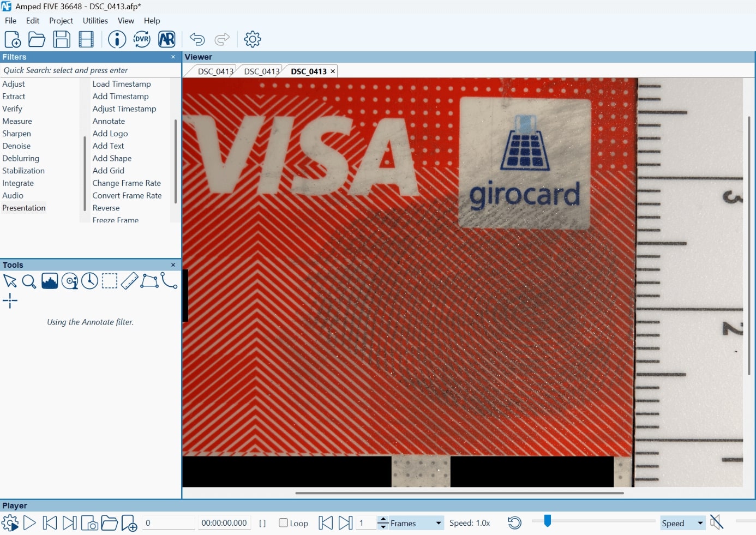Add a bookmark with the plus bookmark icon
The width and height of the screenshot is (756, 535).
129,523
